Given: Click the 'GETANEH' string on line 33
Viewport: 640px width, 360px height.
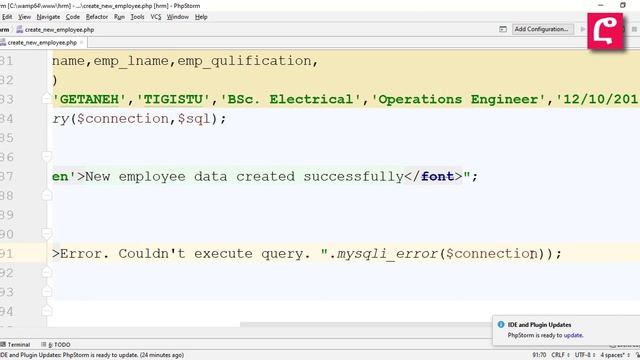Looking at the screenshot, I should pos(89,99).
